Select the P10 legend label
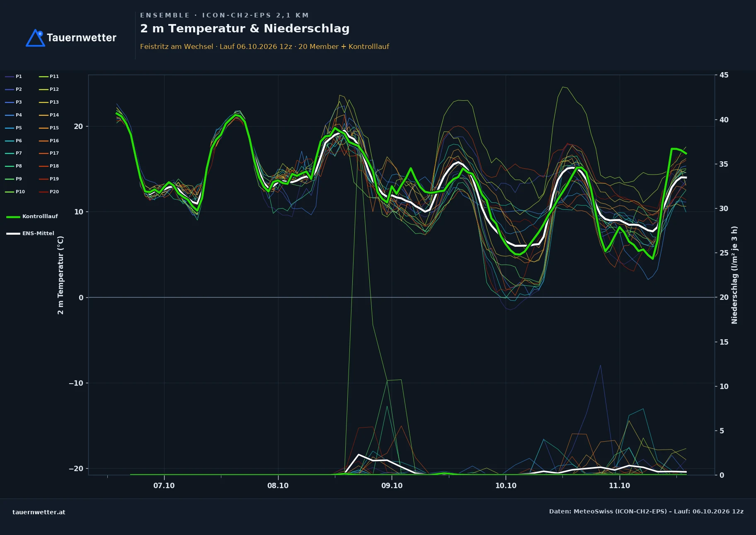The width and height of the screenshot is (756, 535). click(20, 192)
